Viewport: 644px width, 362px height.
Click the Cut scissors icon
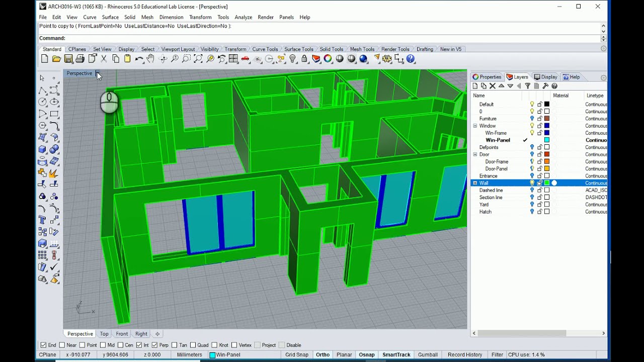click(x=104, y=59)
